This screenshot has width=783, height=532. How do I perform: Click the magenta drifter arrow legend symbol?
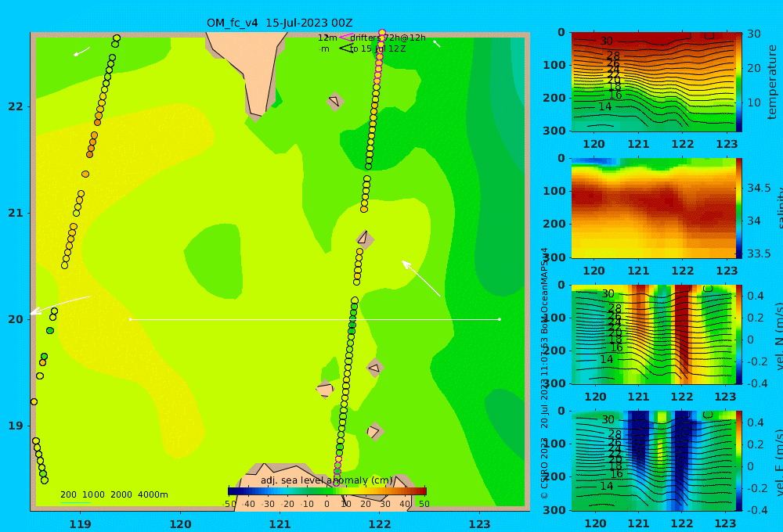point(345,37)
